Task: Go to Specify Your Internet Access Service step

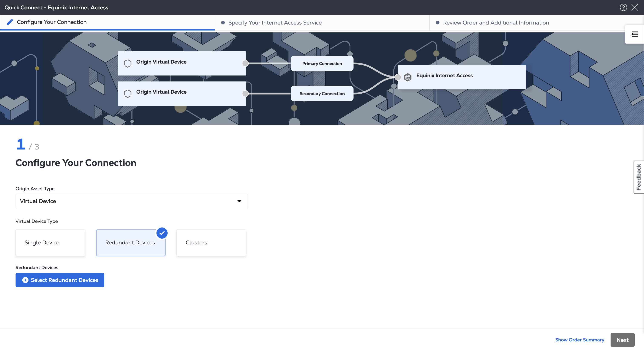Action: [275, 23]
